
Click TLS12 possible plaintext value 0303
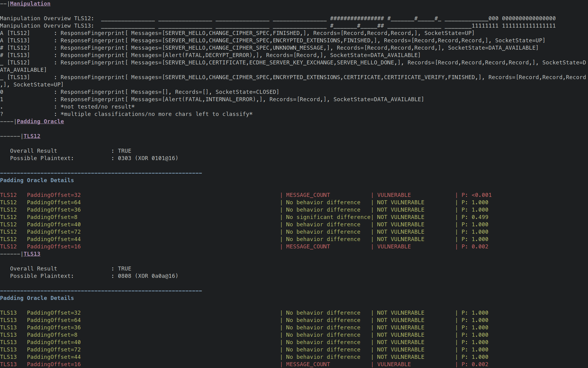[x=124, y=158]
